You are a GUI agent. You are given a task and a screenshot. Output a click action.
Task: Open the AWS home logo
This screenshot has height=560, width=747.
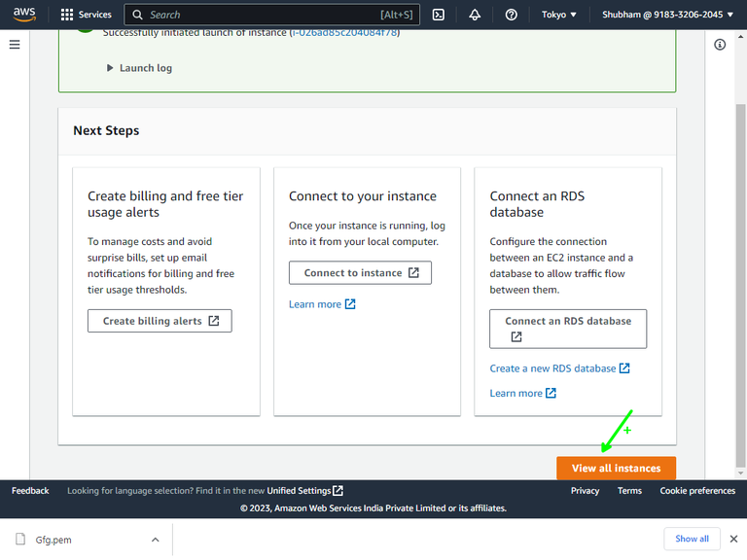[24, 15]
